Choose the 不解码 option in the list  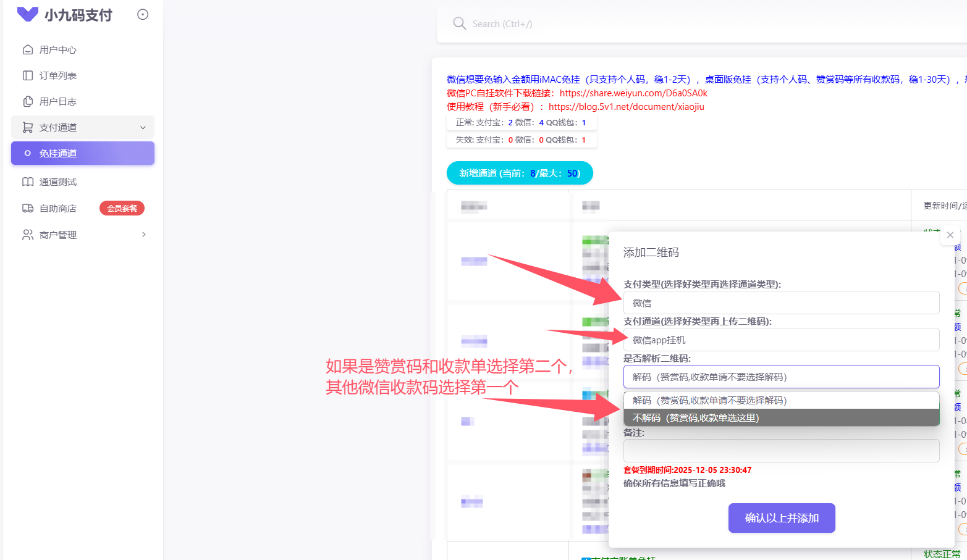pos(781,417)
